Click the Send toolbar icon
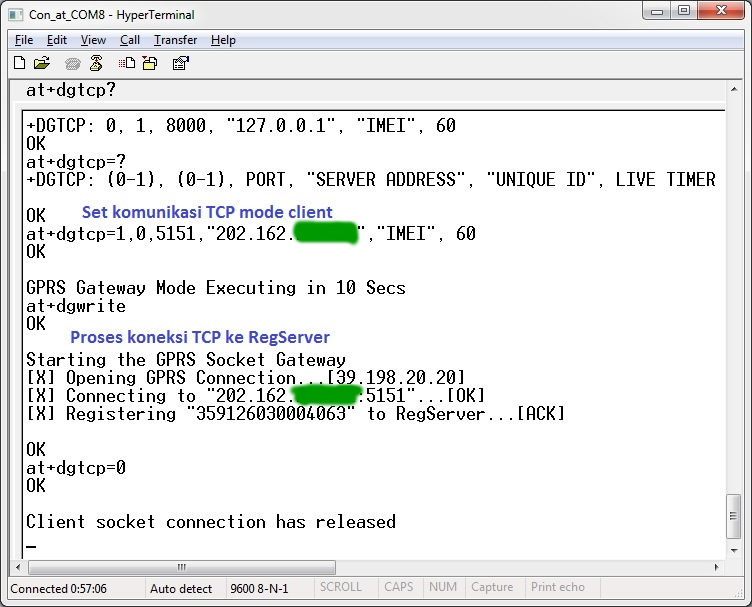The image size is (752, 607). tap(126, 63)
